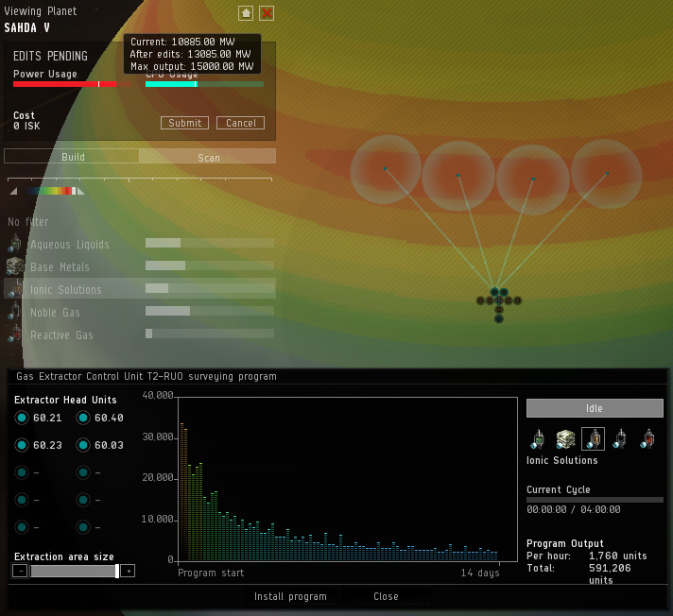Click the Ionic Solutions icon in filter list
This screenshot has height=616, width=673.
pos(15,289)
